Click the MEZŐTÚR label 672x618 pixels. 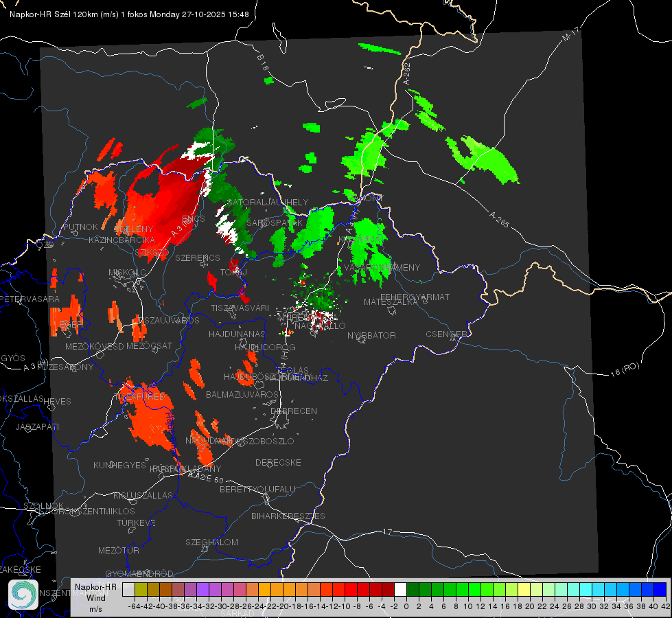(x=119, y=550)
